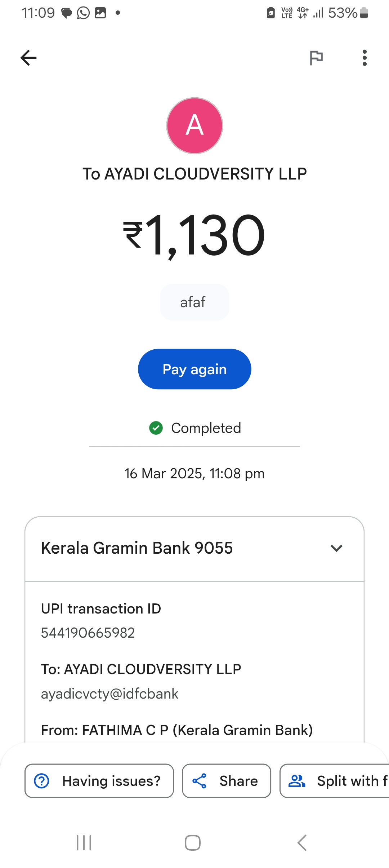Tap the Share button
Image resolution: width=389 pixels, height=868 pixels.
pyautogui.click(x=226, y=781)
